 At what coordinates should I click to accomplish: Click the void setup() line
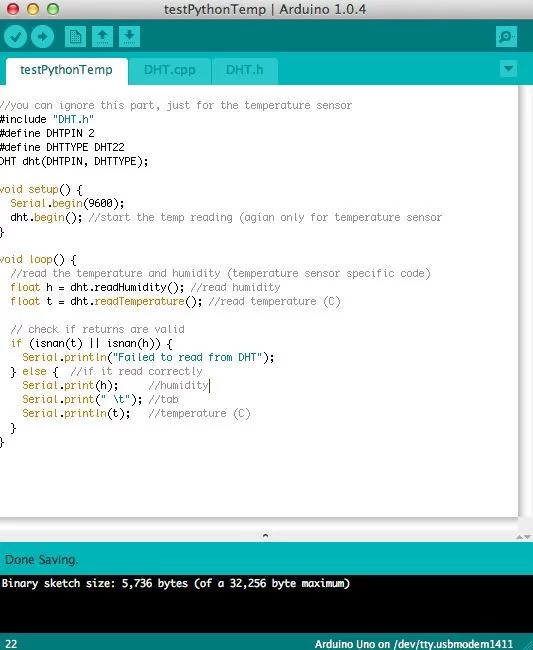coord(41,189)
